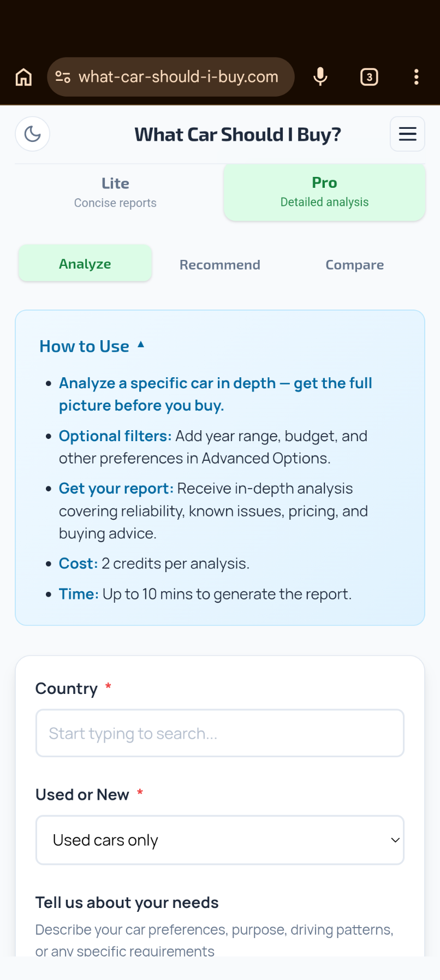Click the How to Use heading
The image size is (440, 980).
pos(84,346)
